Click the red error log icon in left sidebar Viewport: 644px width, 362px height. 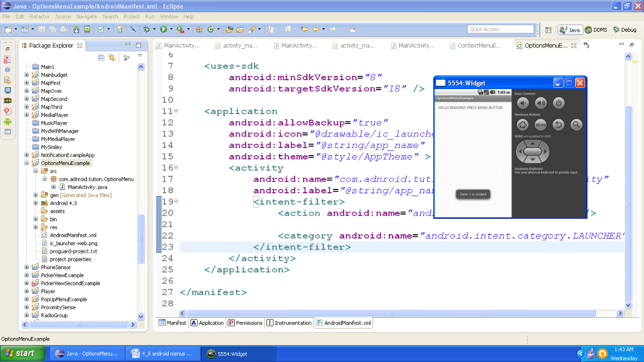click(x=8, y=111)
